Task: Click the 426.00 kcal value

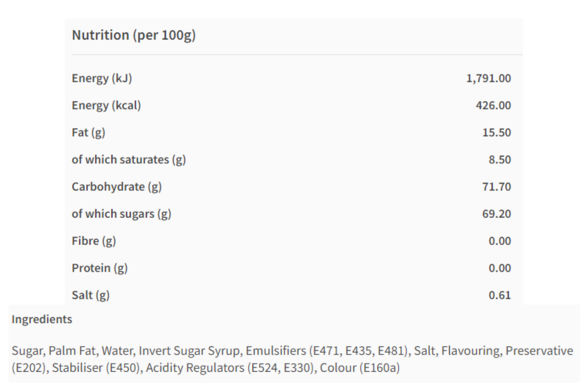Action: (493, 106)
